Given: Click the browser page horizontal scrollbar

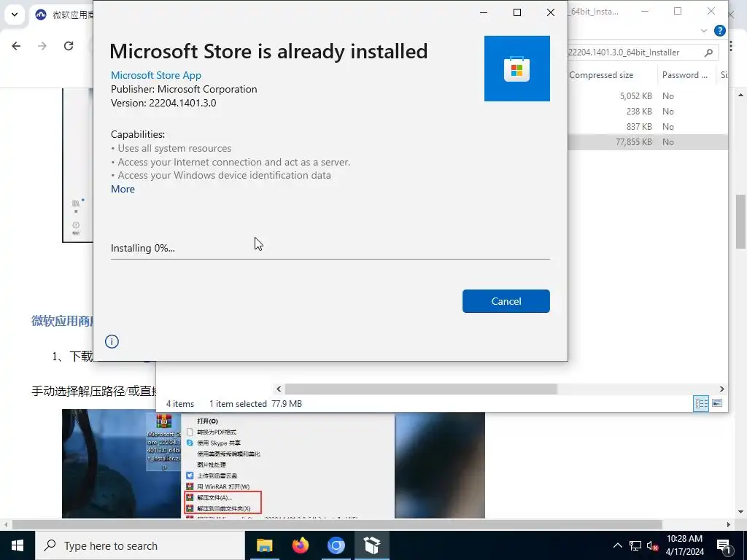Looking at the screenshot, I should pyautogui.click(x=337, y=524).
